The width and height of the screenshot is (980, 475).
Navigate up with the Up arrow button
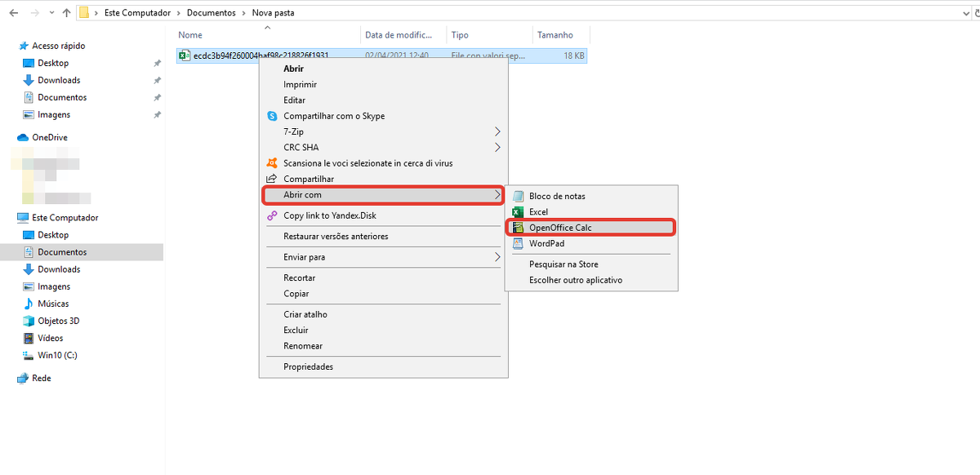[66, 13]
